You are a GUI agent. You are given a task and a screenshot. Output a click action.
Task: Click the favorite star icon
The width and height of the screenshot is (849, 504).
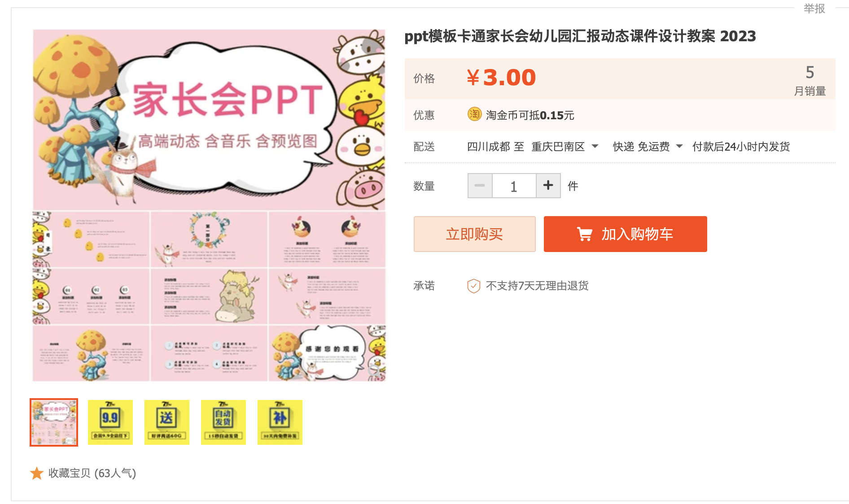point(37,473)
